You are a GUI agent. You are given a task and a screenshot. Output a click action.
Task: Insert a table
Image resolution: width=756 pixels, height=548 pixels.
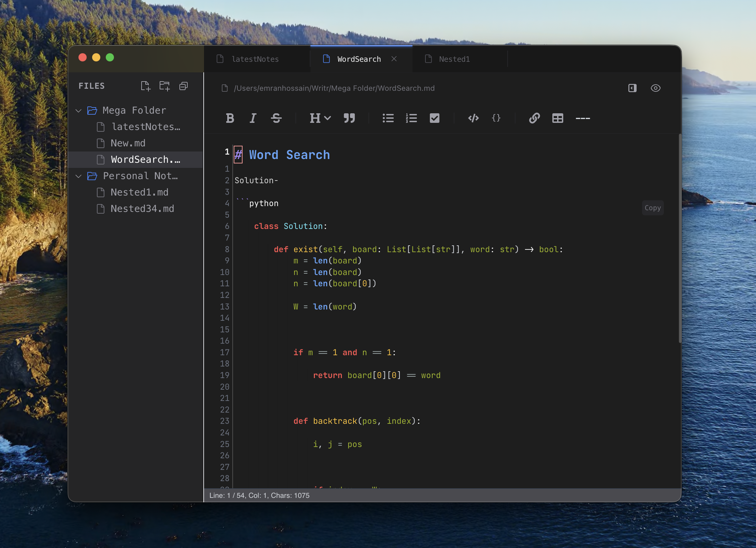(557, 118)
